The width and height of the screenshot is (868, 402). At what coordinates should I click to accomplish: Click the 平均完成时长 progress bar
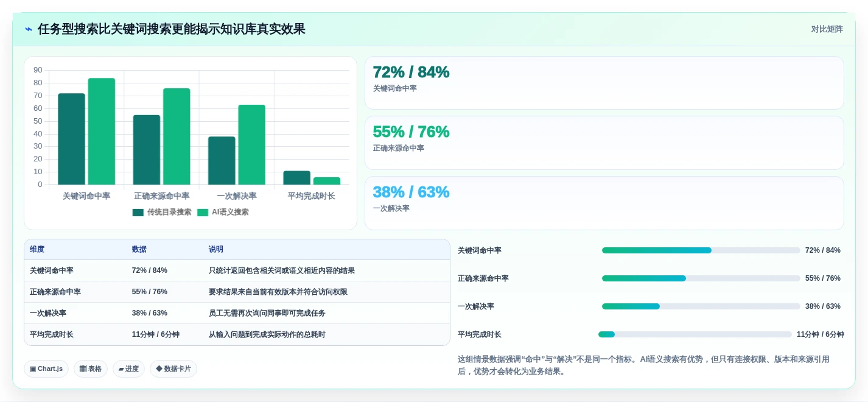[x=695, y=334]
